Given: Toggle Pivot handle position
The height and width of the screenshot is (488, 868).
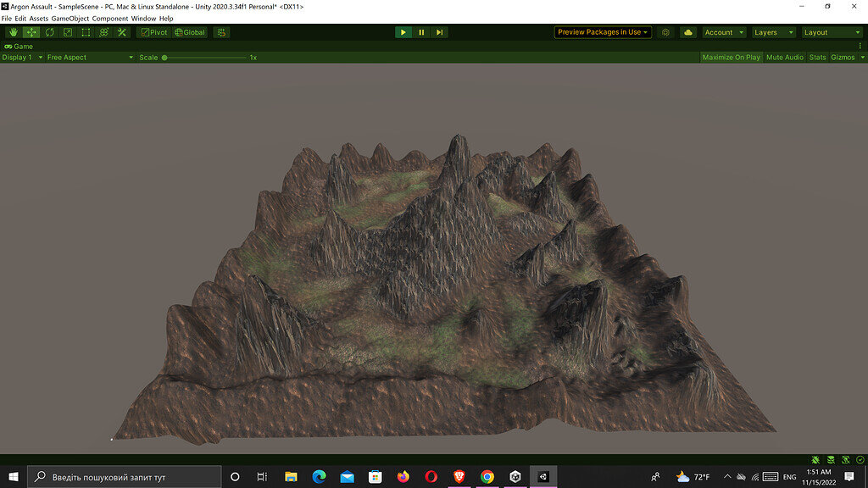Looking at the screenshot, I should (153, 32).
